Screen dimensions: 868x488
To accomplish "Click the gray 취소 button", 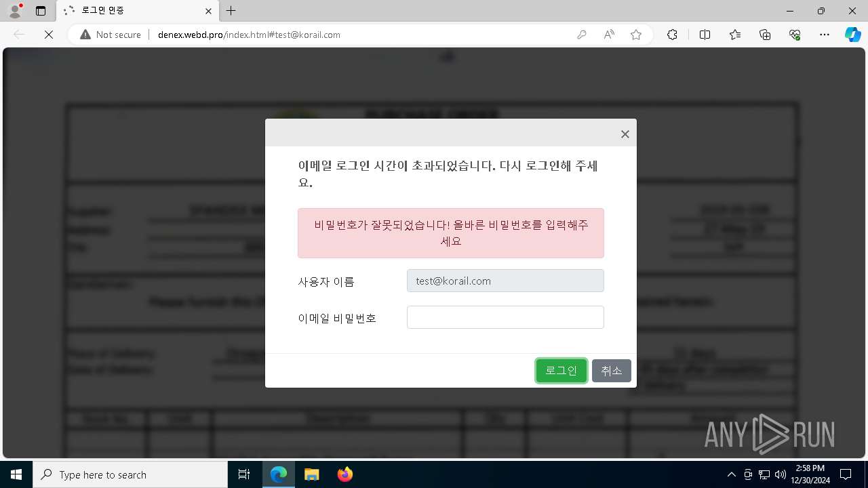I will (612, 371).
